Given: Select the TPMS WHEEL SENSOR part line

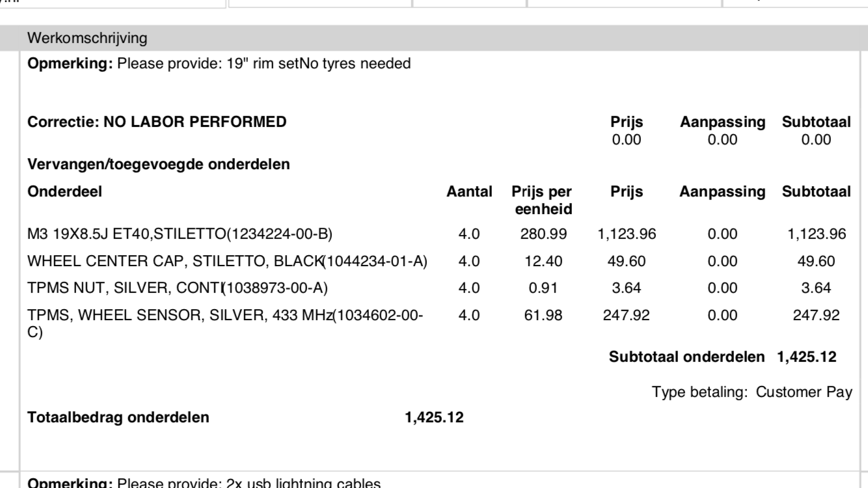Looking at the screenshot, I should point(225,316).
